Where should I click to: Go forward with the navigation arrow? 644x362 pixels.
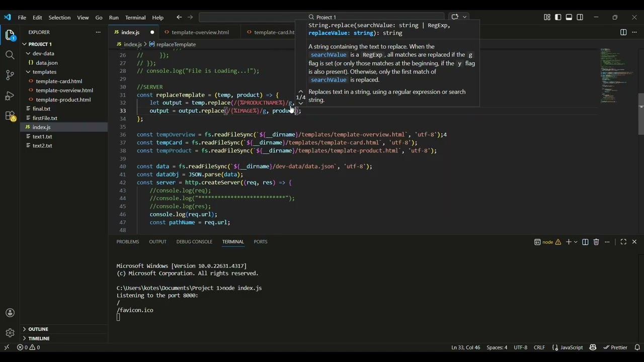point(190,17)
